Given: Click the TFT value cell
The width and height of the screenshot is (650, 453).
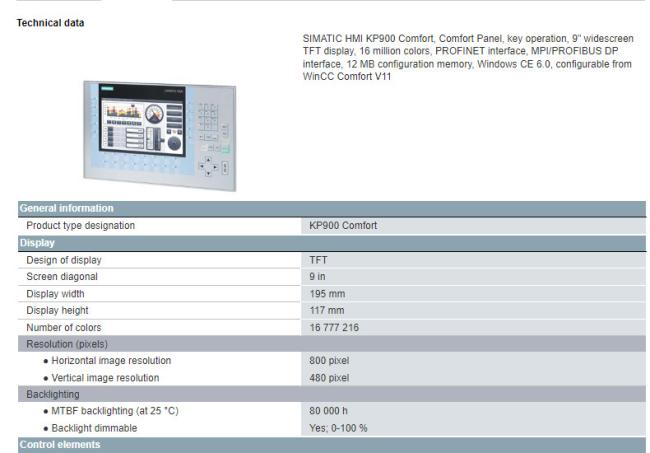Looking at the screenshot, I should [x=319, y=259].
